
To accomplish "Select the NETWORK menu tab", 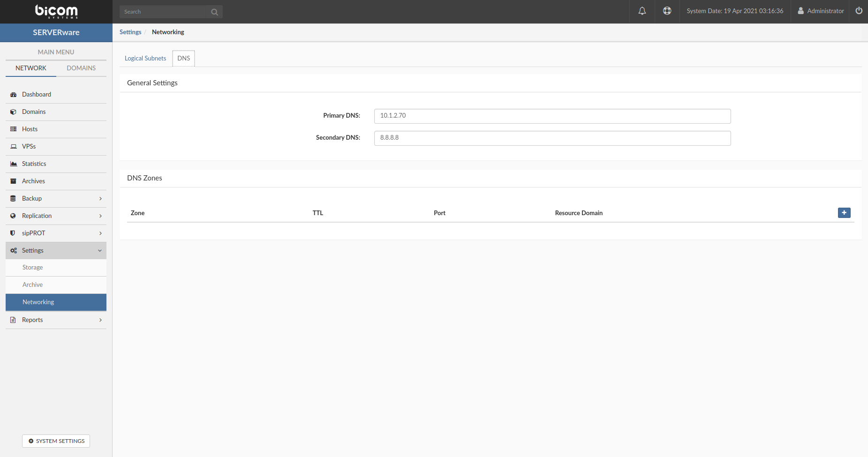I will [x=30, y=68].
